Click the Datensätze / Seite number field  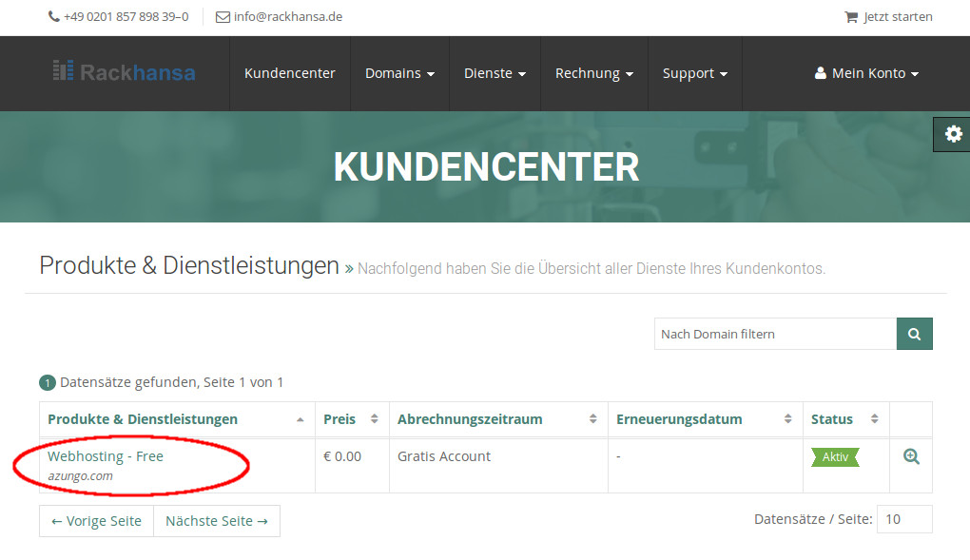pyautogui.click(x=904, y=519)
